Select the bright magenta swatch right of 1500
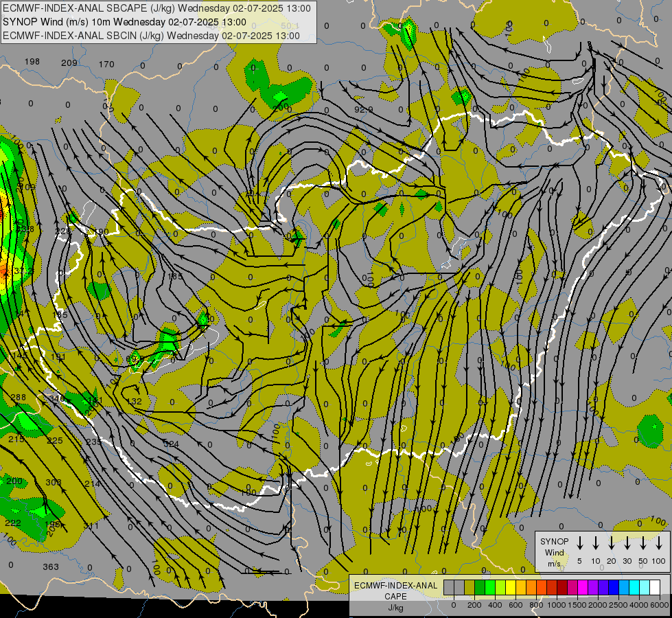The height and width of the screenshot is (618, 672). pyautogui.click(x=583, y=588)
